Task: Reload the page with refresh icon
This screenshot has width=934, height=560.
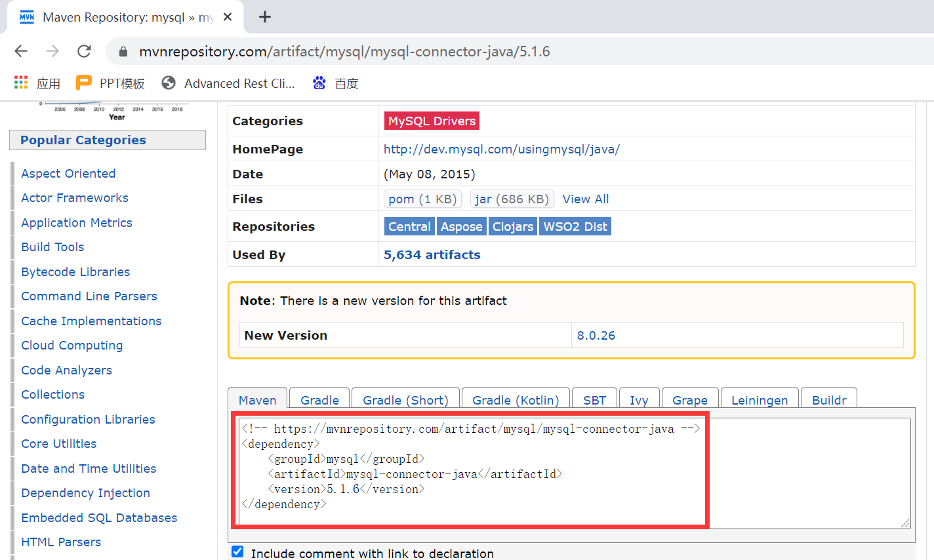Action: (84, 51)
